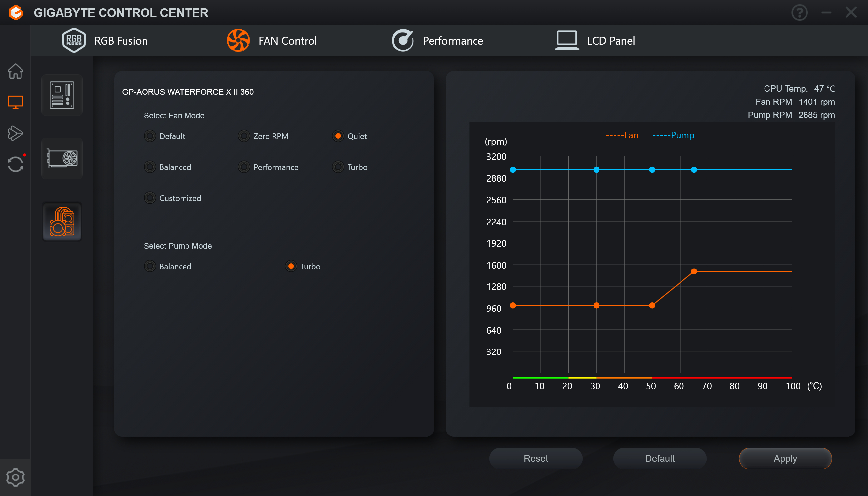
Task: Enable Turbo fan mode radio button
Action: click(x=338, y=167)
